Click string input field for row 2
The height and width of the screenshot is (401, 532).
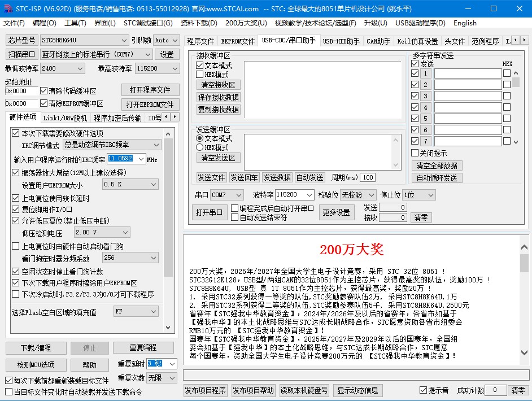coord(468,85)
